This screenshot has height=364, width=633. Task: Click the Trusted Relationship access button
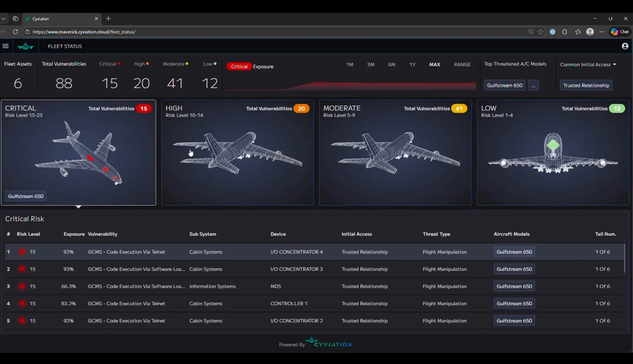click(x=586, y=85)
